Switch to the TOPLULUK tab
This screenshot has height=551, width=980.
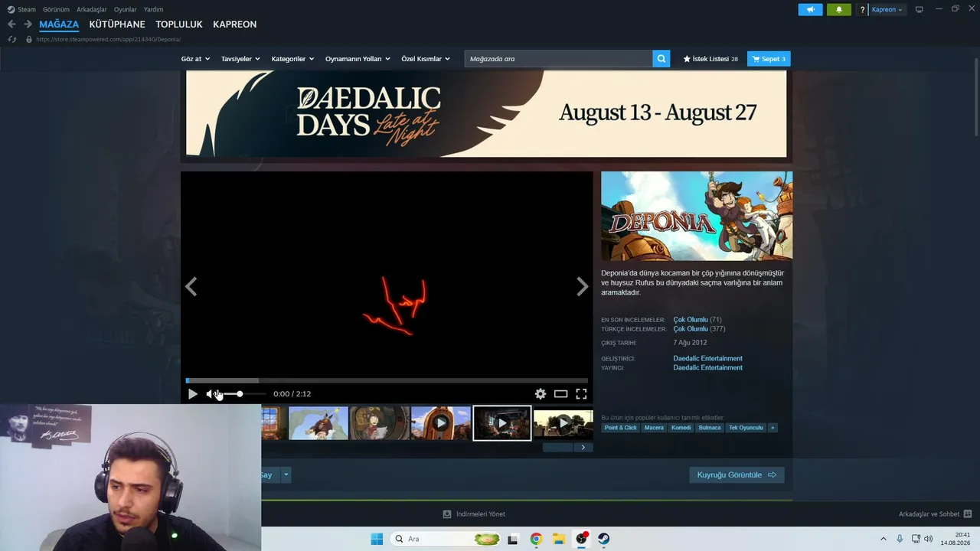click(x=179, y=24)
